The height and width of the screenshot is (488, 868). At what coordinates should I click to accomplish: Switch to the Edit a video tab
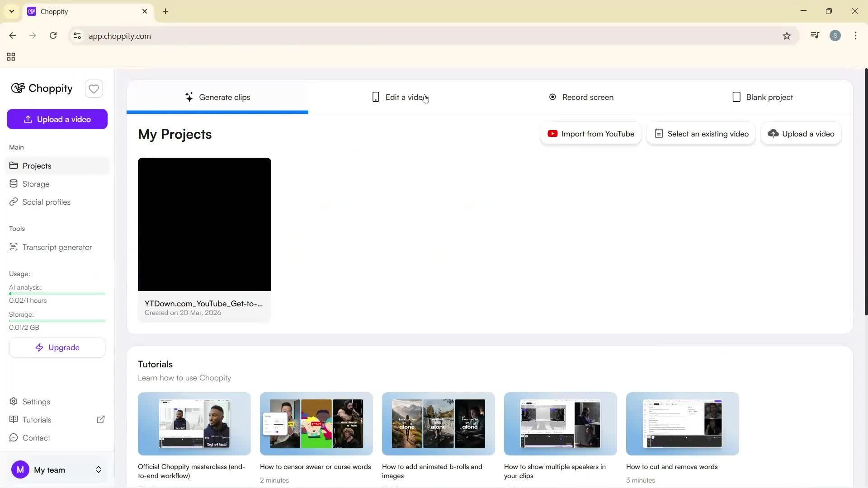coord(400,97)
